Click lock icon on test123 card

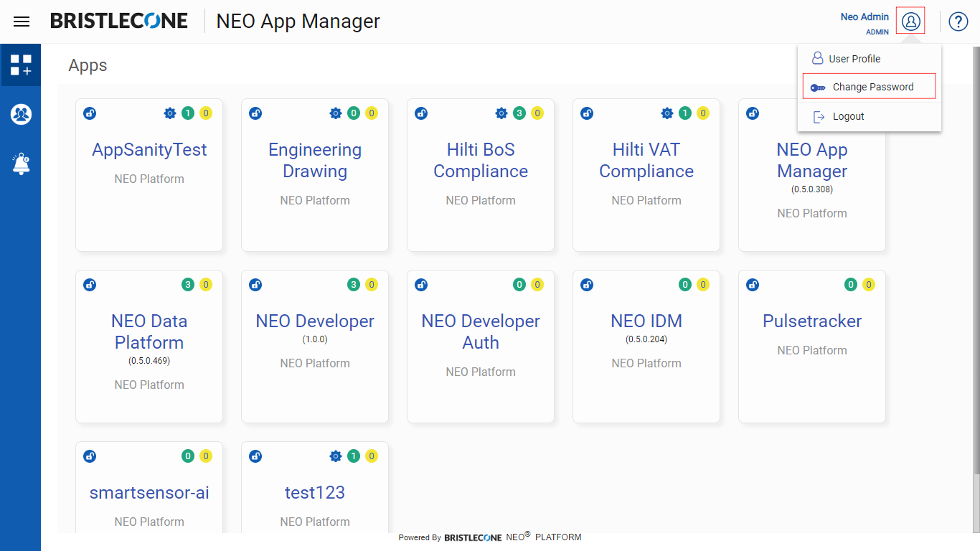[255, 456]
